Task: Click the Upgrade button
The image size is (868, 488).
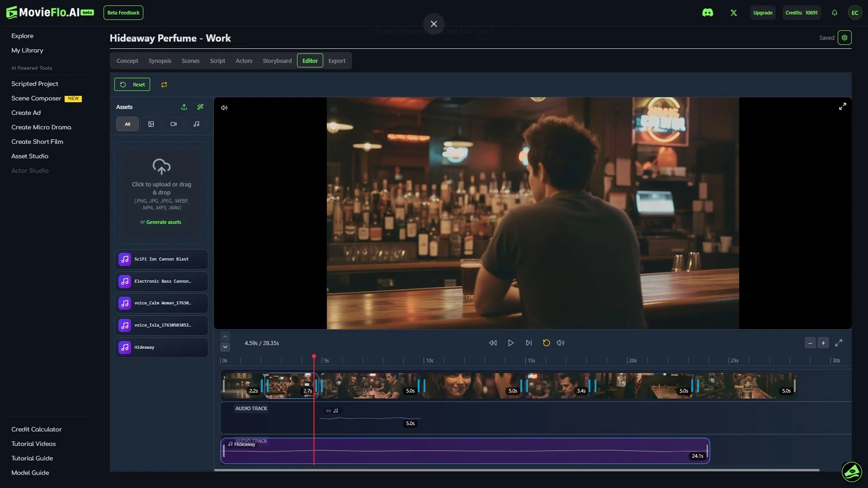Action: (x=763, y=12)
